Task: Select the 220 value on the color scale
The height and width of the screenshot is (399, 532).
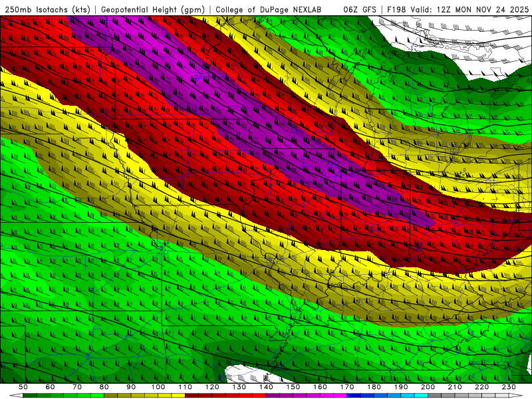Action: click(481, 387)
